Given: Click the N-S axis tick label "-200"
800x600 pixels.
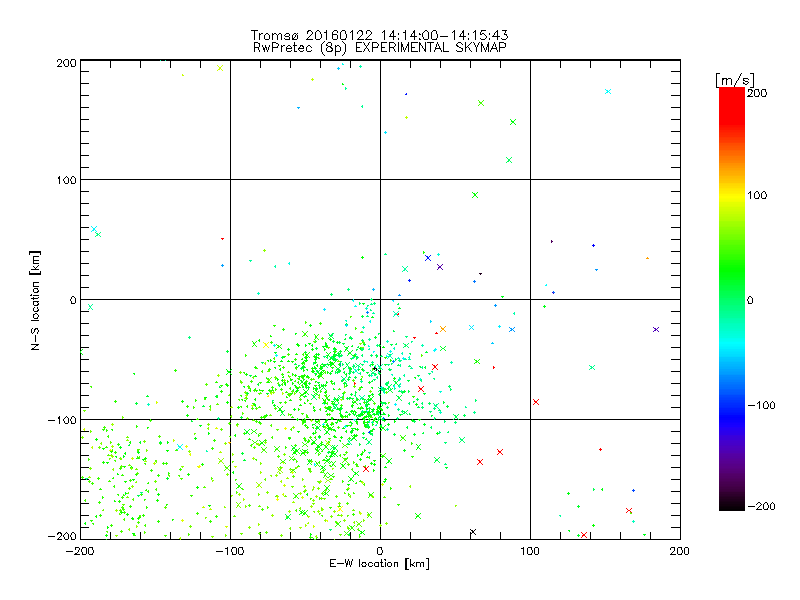Looking at the screenshot, I should tap(62, 536).
